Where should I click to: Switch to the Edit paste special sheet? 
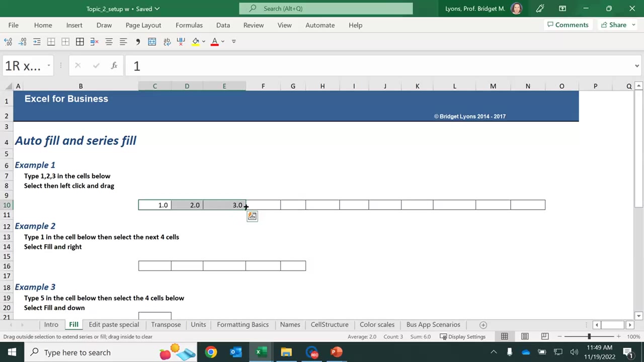(114, 325)
